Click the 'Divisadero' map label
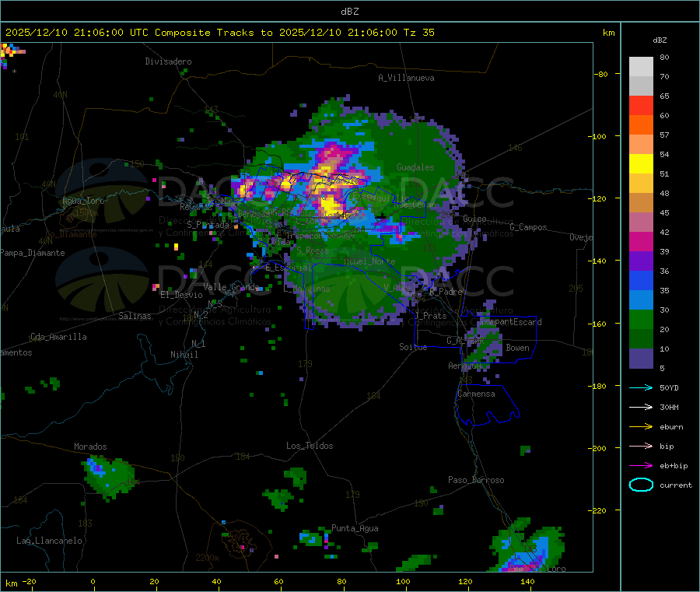 pyautogui.click(x=168, y=61)
